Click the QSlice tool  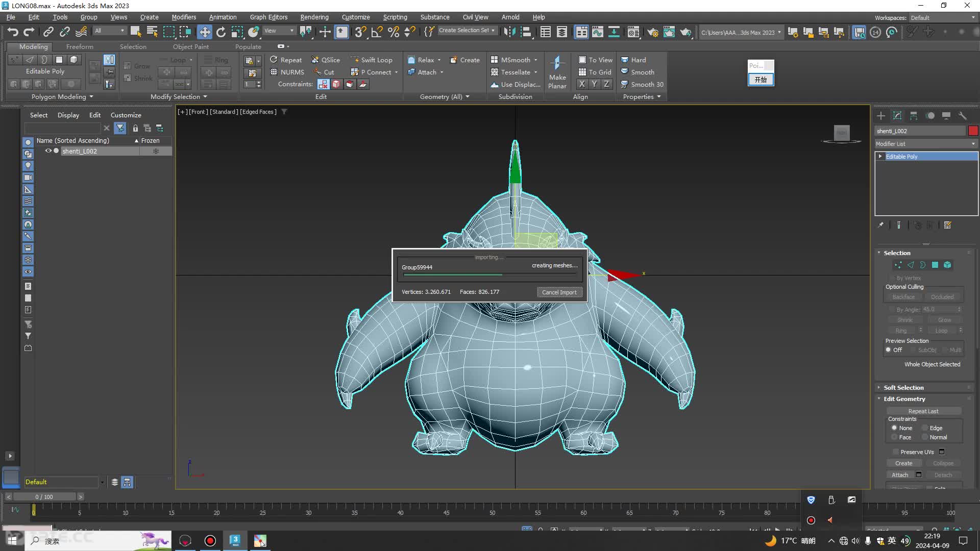pyautogui.click(x=326, y=60)
